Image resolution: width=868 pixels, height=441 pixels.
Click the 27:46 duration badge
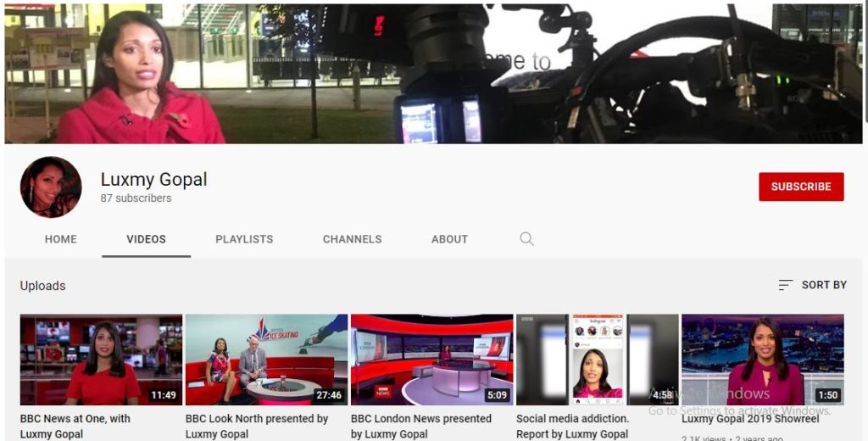329,395
